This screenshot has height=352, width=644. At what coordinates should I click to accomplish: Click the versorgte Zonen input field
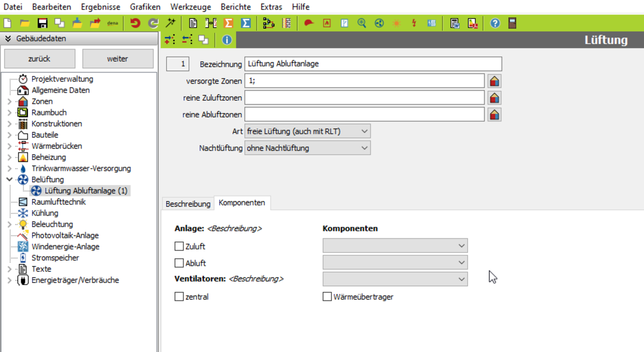point(364,81)
